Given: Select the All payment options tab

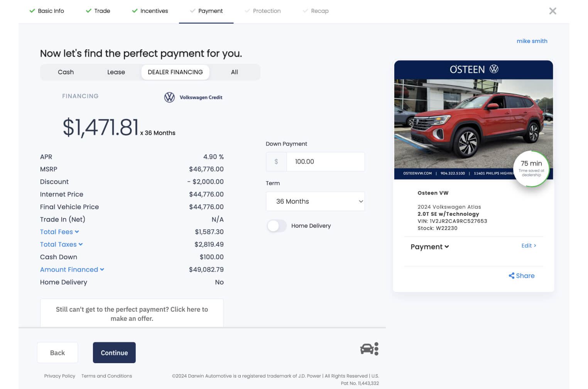Looking at the screenshot, I should tap(235, 72).
